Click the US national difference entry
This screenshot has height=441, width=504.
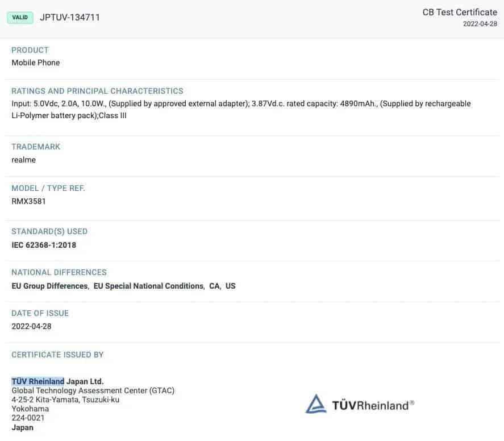(x=231, y=286)
